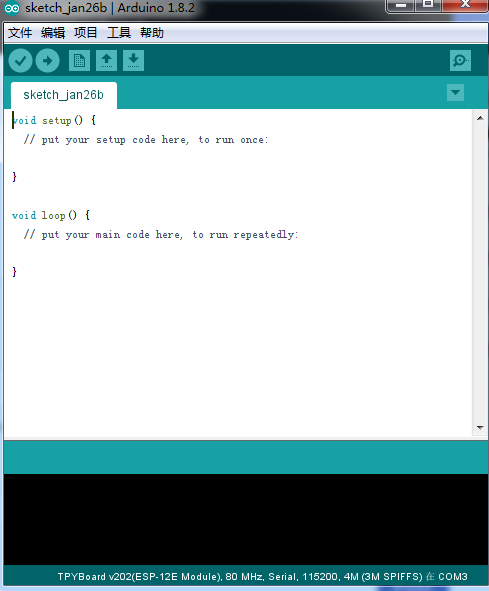Open a sketch with the up-arrow icon

[106, 61]
